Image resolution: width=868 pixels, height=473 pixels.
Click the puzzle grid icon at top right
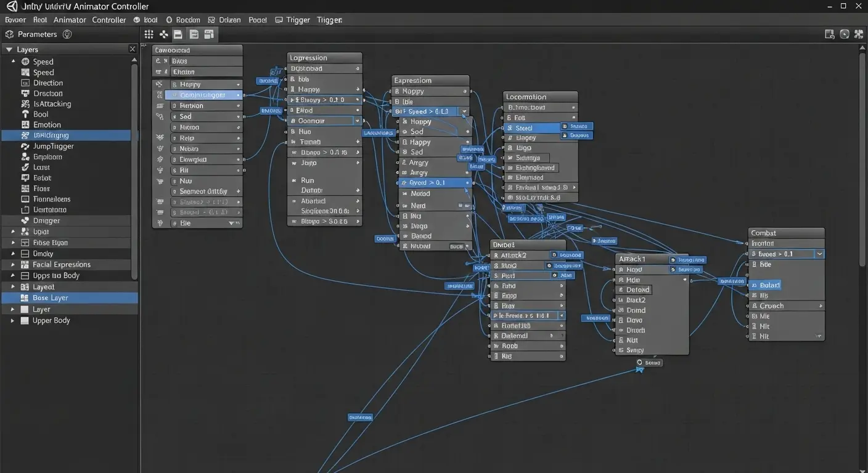(x=858, y=34)
